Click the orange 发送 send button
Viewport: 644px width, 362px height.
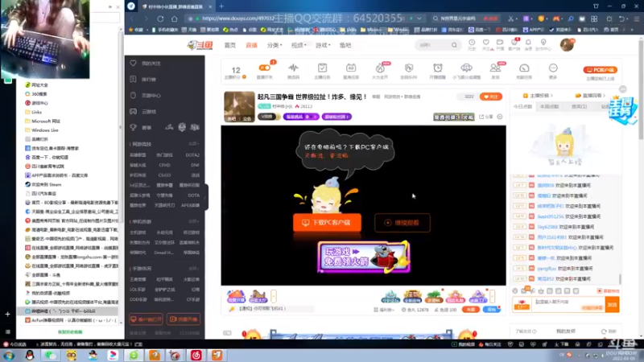612,305
